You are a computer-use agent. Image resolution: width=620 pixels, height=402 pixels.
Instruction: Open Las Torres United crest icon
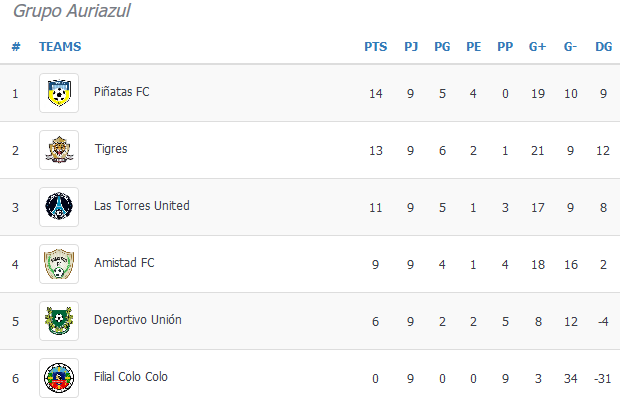[59, 207]
